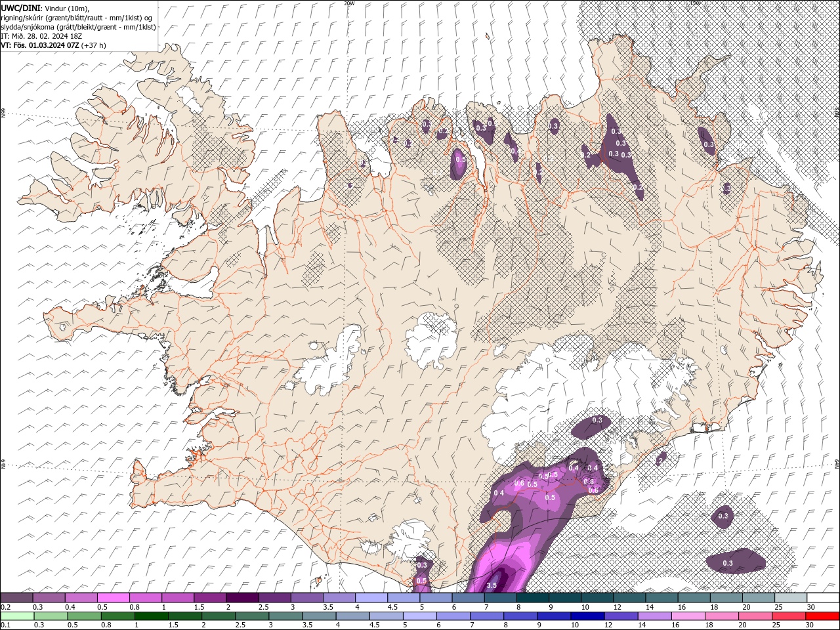Click the 20W longitude label at the top
The image size is (840, 630).
(349, 3)
